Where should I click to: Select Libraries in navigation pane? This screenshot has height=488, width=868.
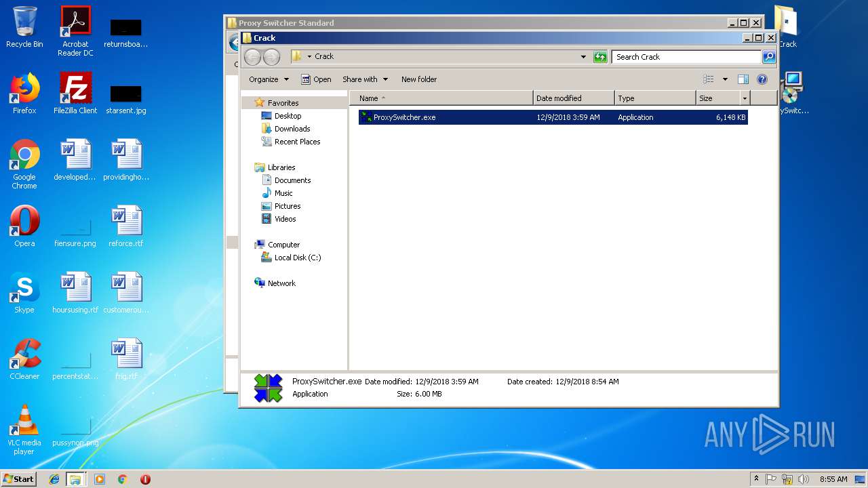[x=281, y=167]
